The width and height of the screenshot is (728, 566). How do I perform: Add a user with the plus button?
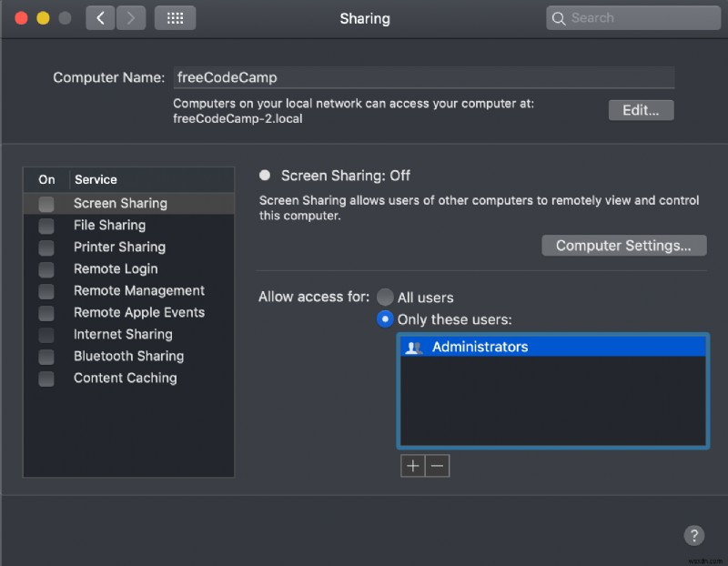[412, 465]
